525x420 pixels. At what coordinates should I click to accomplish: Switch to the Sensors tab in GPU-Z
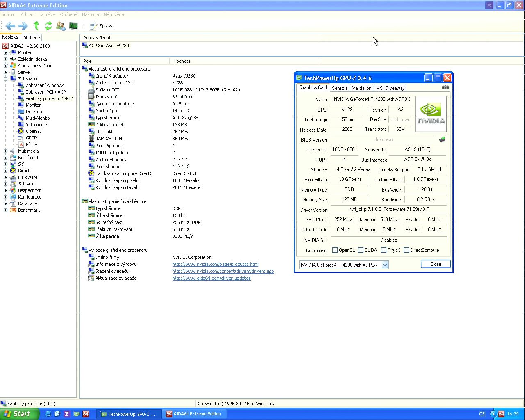click(340, 88)
